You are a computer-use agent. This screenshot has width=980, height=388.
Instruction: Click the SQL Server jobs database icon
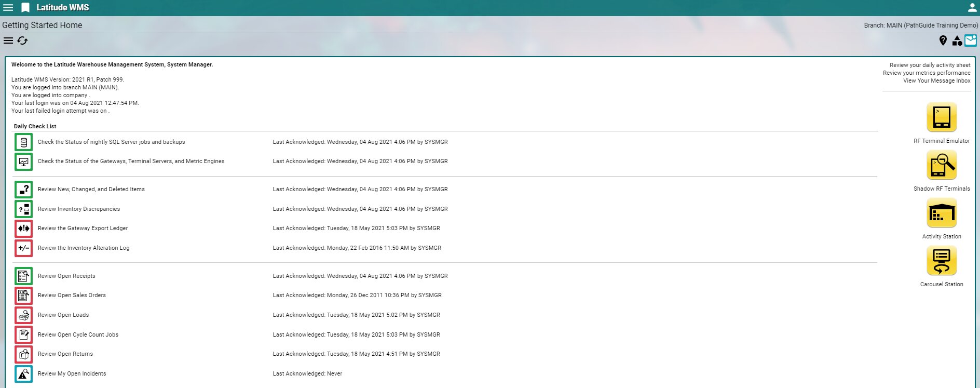pyautogui.click(x=24, y=142)
